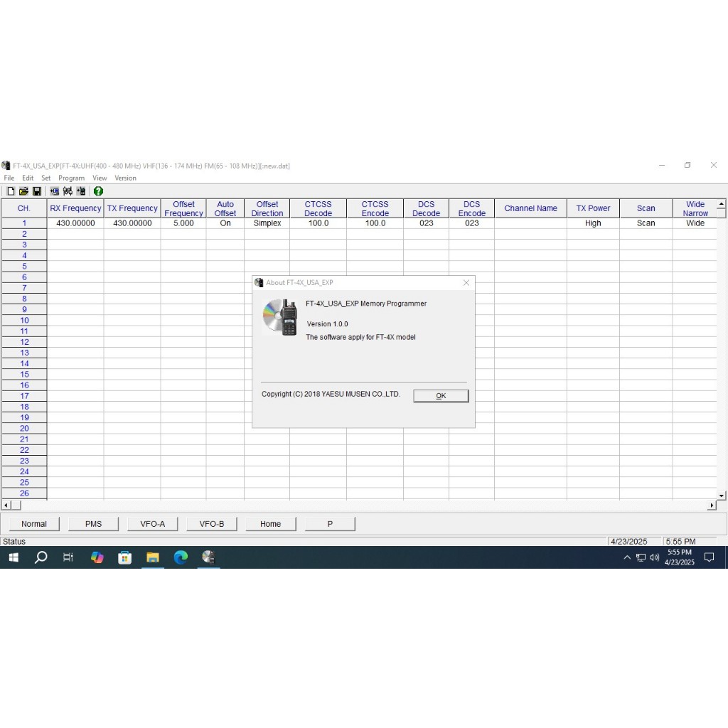This screenshot has height=728, width=728.
Task: Click the empty Channel Name cell in row 1
Action: click(530, 223)
